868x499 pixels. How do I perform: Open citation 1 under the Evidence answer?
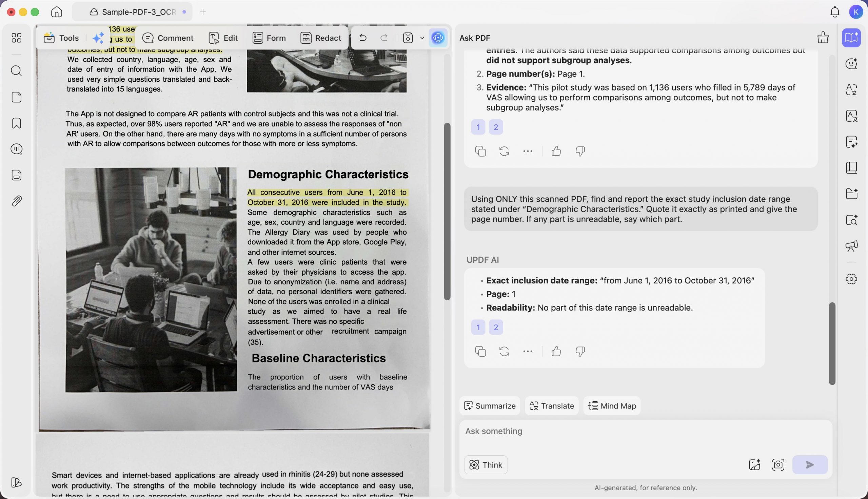[478, 127]
